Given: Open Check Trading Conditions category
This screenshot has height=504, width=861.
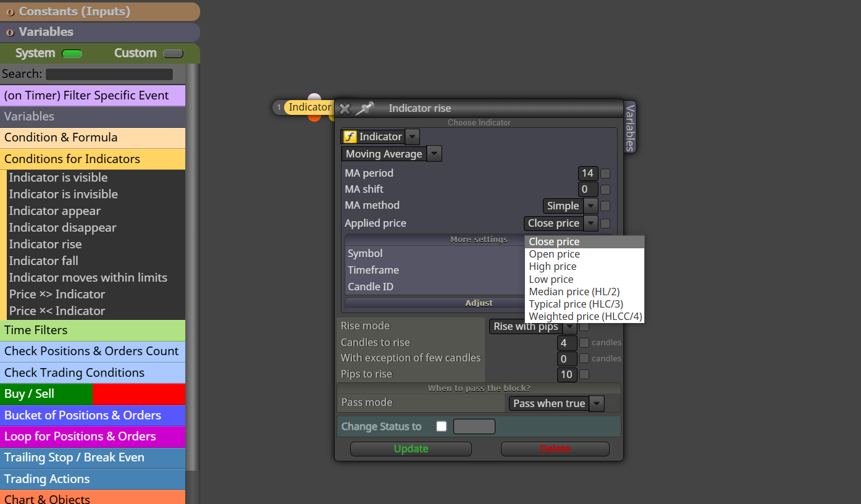Looking at the screenshot, I should click(93, 372).
